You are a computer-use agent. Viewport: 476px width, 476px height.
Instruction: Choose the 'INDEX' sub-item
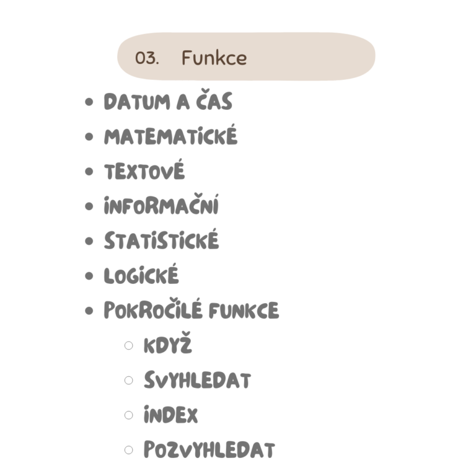(170, 415)
